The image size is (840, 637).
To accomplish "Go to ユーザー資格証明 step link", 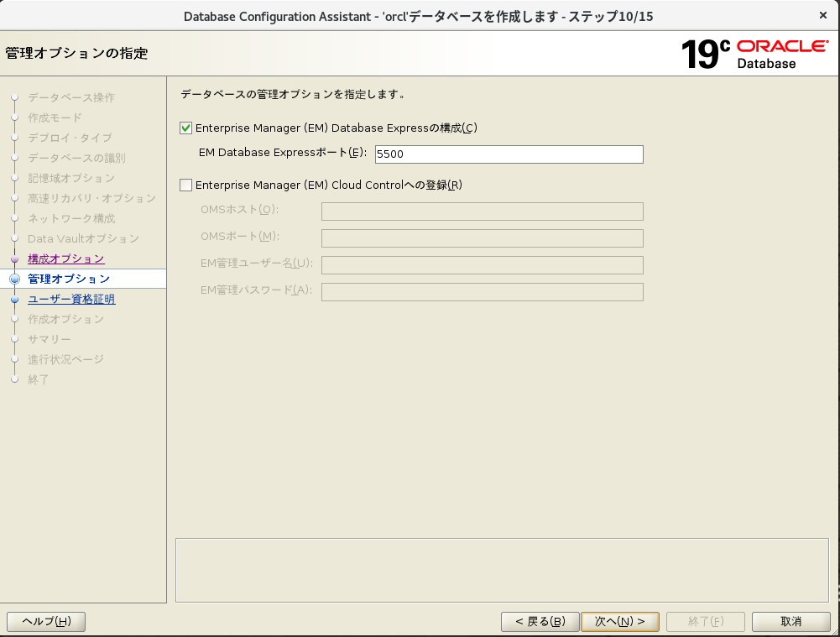I will [71, 299].
